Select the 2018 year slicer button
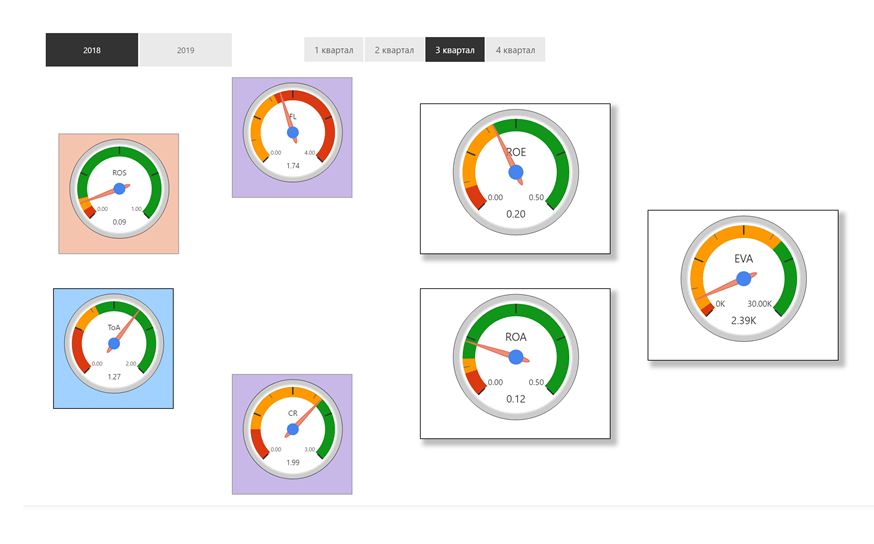The height and width of the screenshot is (544, 874). coord(92,50)
